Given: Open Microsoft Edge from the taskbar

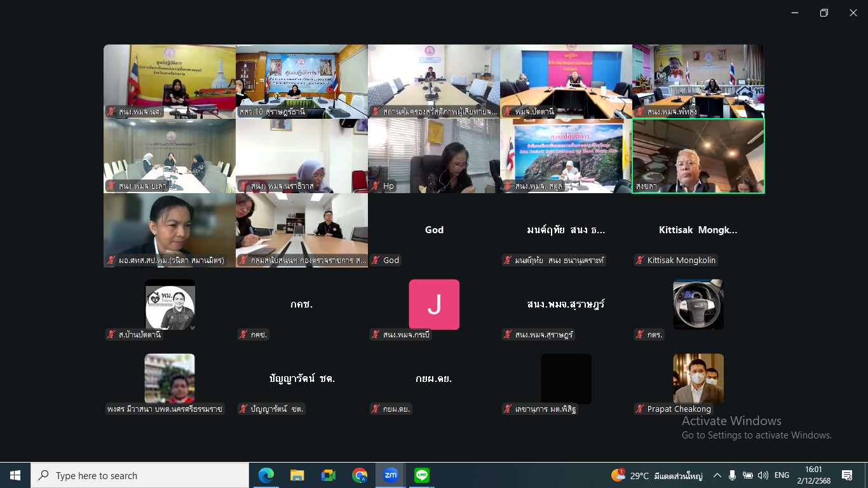Looking at the screenshot, I should pos(266,475).
